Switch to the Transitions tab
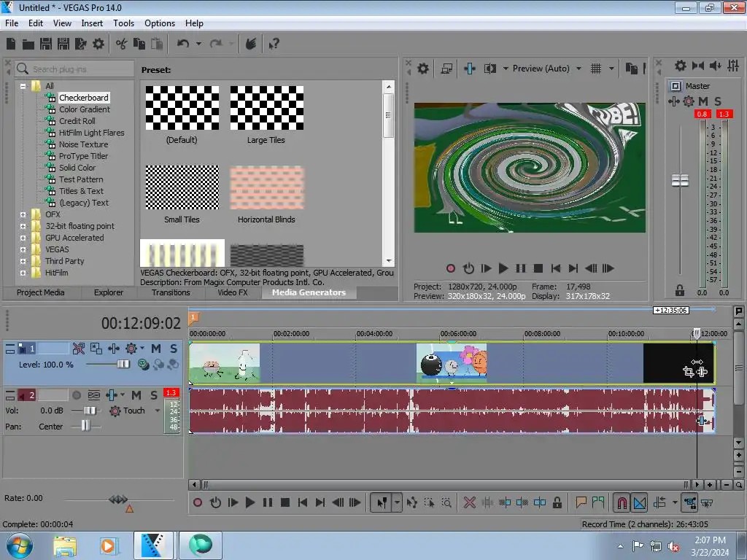747x560 pixels. [x=171, y=292]
